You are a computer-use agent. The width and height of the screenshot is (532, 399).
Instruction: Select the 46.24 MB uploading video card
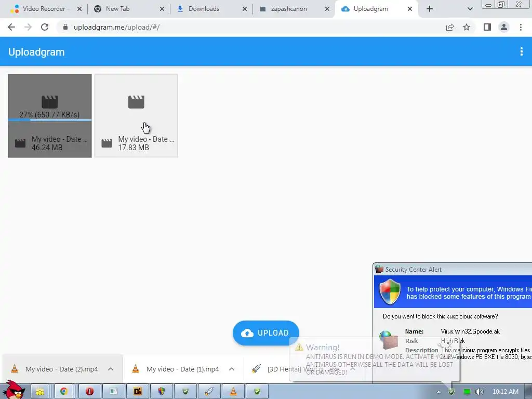[x=49, y=116]
